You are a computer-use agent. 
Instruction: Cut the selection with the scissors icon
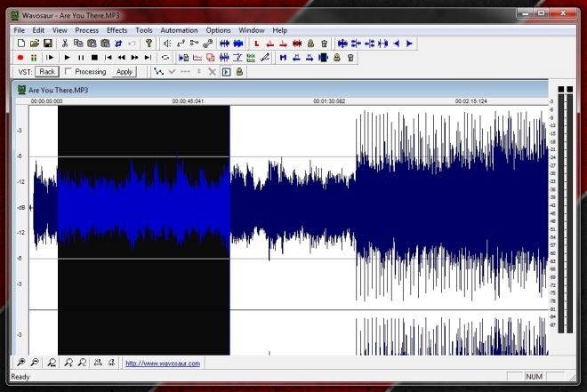(x=65, y=44)
